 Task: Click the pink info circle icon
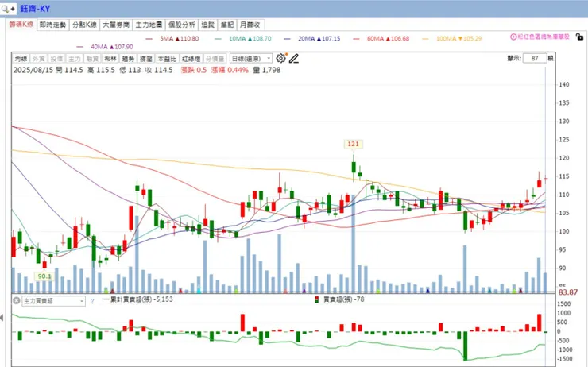513,37
